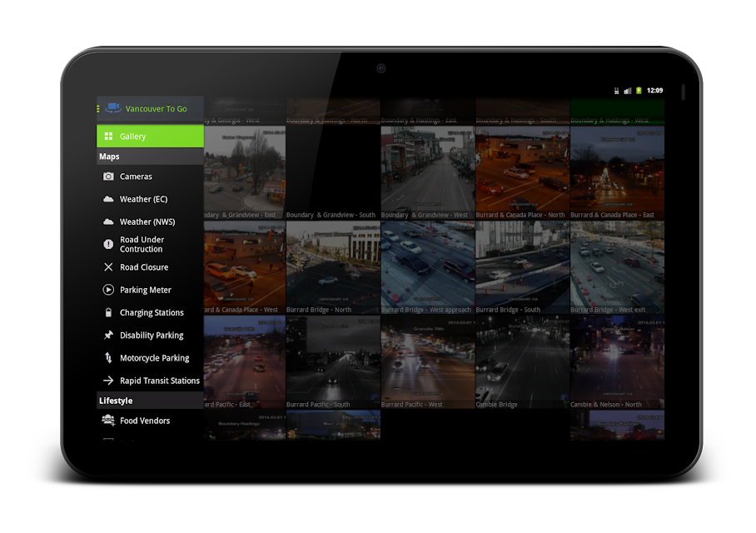Tap the 3G data indicator icon
The image size is (756, 533).
[x=617, y=91]
